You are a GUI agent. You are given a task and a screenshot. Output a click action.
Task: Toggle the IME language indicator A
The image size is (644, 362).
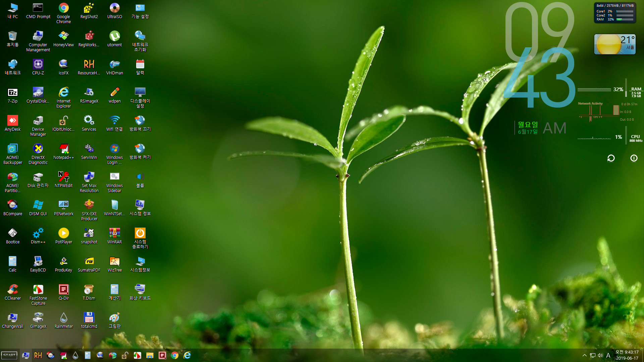click(608, 355)
